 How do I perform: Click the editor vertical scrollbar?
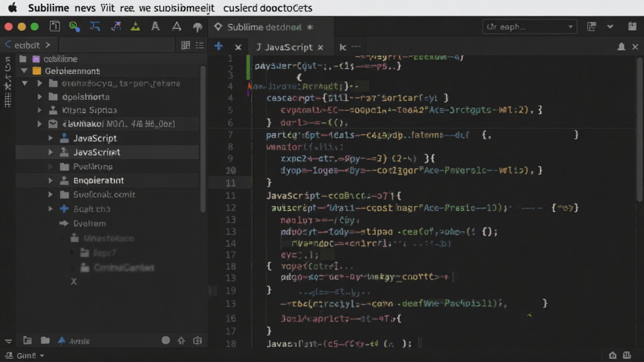point(640,129)
